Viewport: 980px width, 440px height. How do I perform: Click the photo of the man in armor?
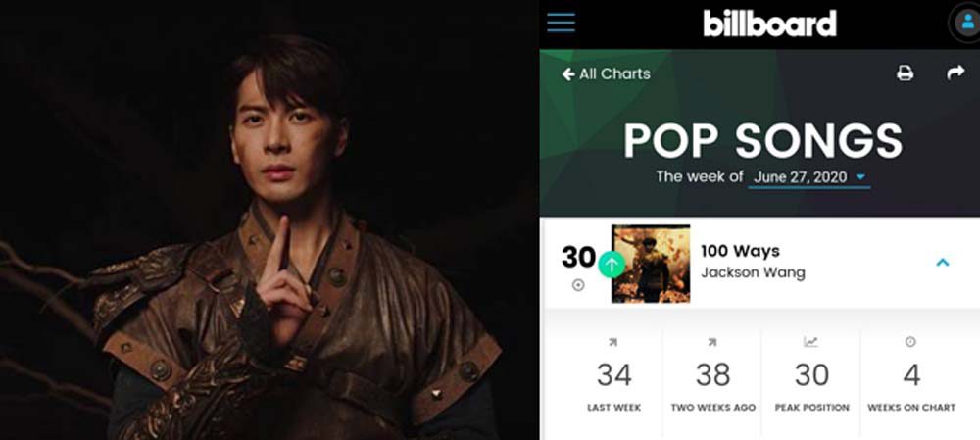point(269,220)
